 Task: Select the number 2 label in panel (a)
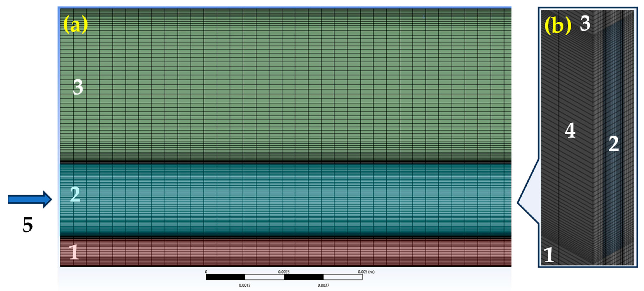[x=75, y=194]
